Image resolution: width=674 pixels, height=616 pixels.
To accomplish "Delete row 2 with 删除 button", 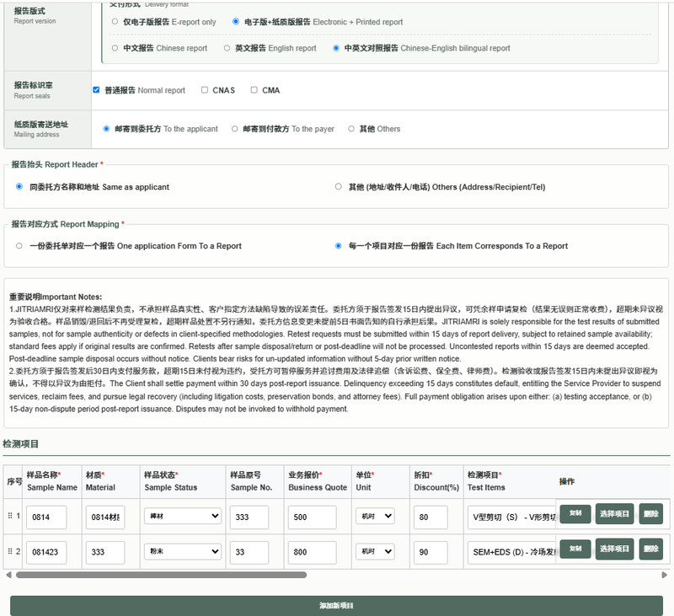I will pyautogui.click(x=650, y=549).
